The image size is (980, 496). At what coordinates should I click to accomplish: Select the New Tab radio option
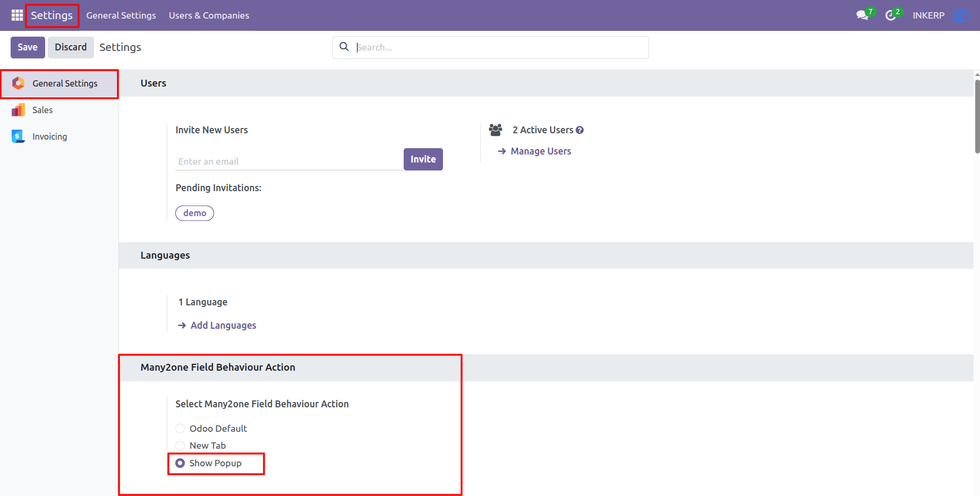click(x=180, y=446)
